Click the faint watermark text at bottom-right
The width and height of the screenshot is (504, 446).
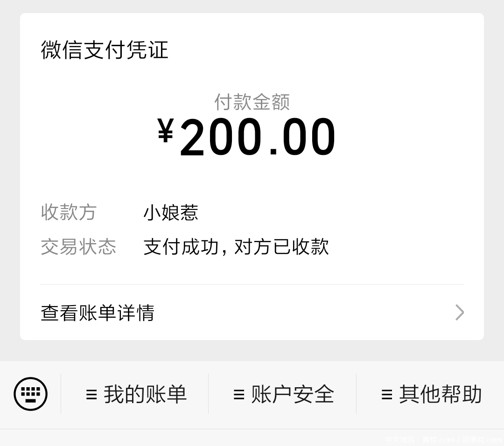pos(443,439)
